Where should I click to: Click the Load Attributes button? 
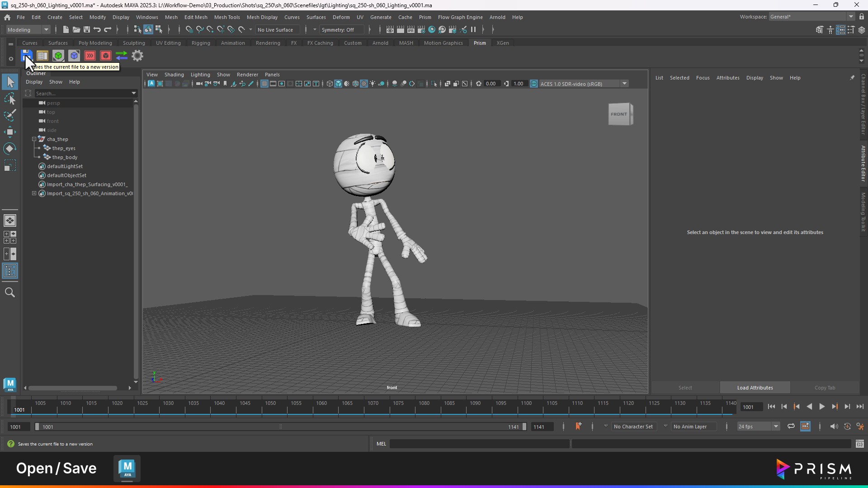[755, 388]
